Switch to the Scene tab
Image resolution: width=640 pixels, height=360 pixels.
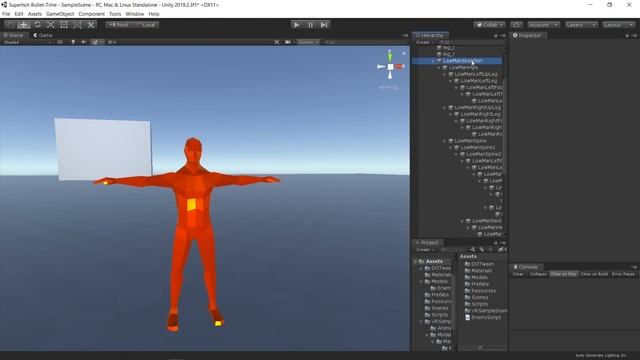14,36
